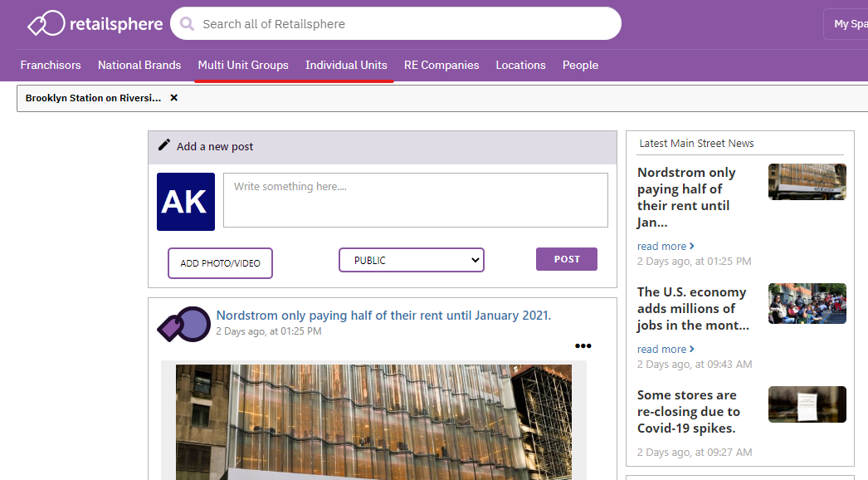Click the Nordstrom building post image
Viewport: 868px width, 480px height.
pos(373,423)
